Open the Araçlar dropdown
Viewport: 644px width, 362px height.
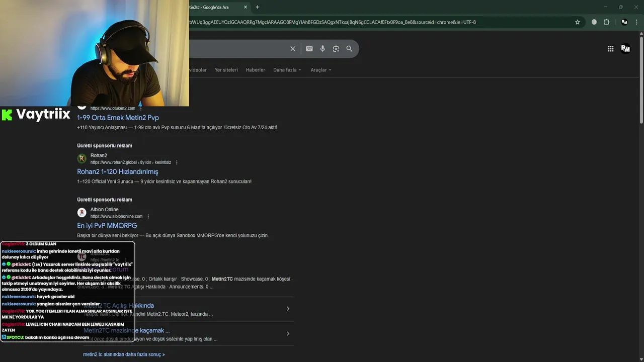click(x=321, y=70)
